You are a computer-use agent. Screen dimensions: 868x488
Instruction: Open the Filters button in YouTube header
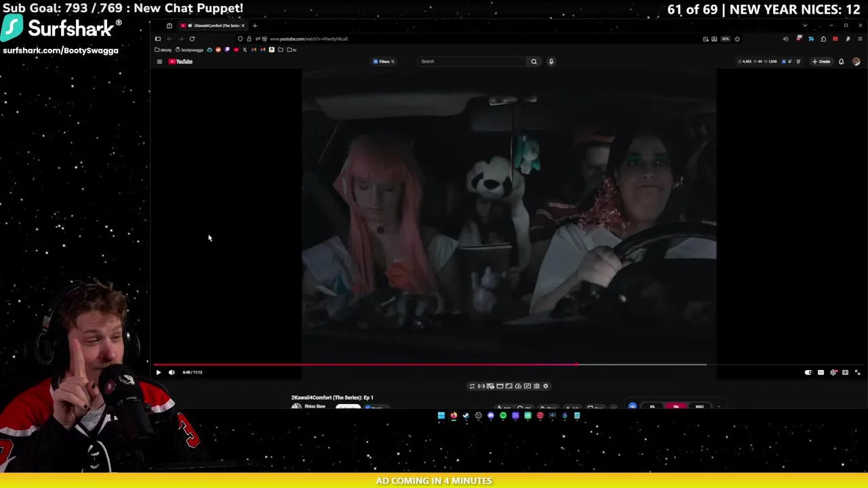[384, 62]
